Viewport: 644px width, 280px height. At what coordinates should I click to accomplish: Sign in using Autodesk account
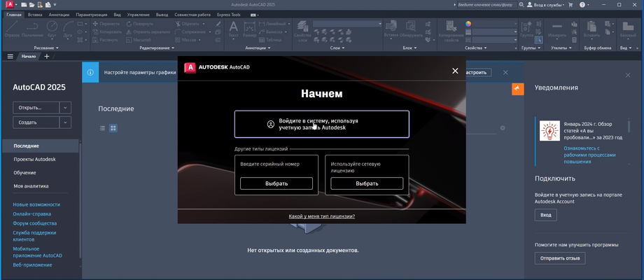[321, 124]
